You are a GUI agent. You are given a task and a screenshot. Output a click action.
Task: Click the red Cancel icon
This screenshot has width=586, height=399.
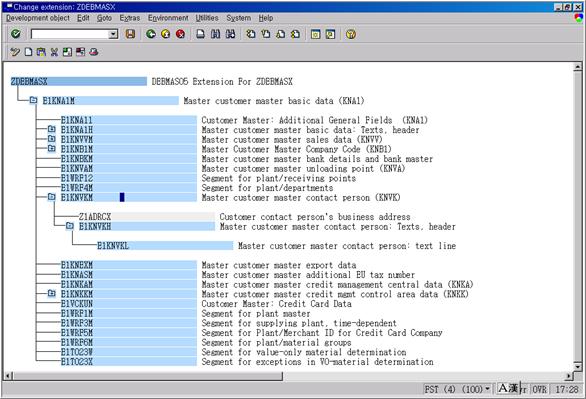coord(180,34)
